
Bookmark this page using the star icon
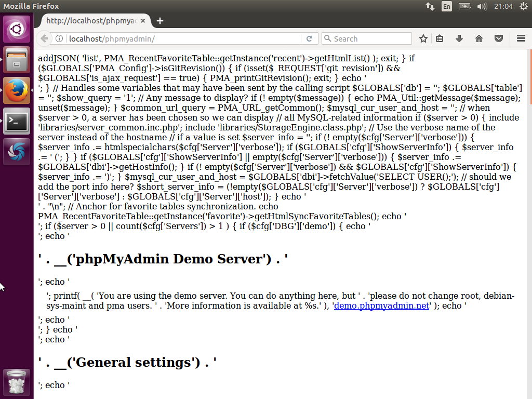click(423, 38)
